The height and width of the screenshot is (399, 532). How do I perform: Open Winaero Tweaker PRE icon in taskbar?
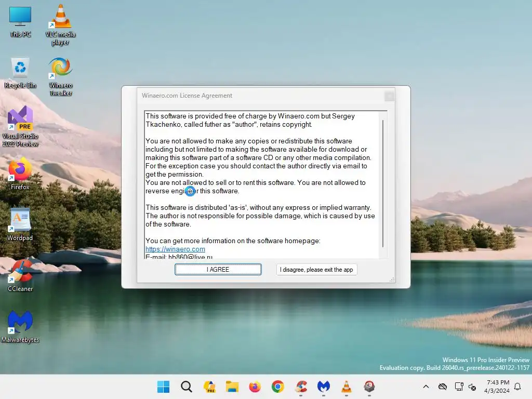[x=209, y=387]
